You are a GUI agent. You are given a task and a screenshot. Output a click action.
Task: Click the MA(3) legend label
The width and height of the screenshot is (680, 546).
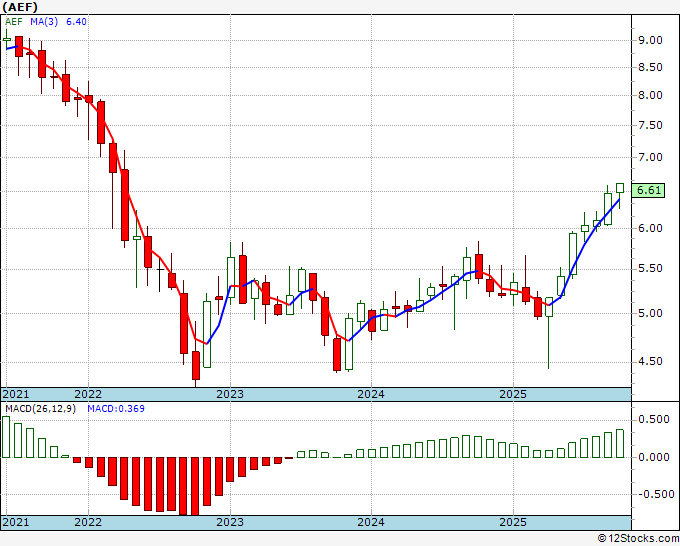pos(44,22)
